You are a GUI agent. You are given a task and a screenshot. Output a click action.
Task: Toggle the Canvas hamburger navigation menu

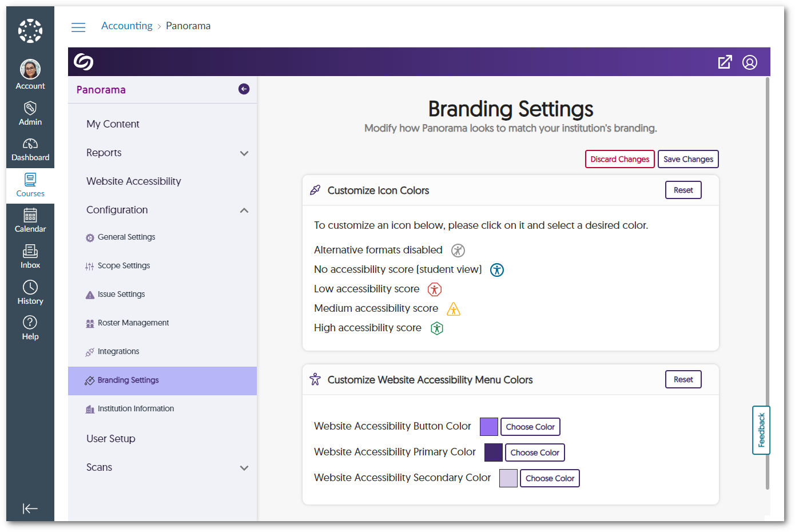(78, 27)
